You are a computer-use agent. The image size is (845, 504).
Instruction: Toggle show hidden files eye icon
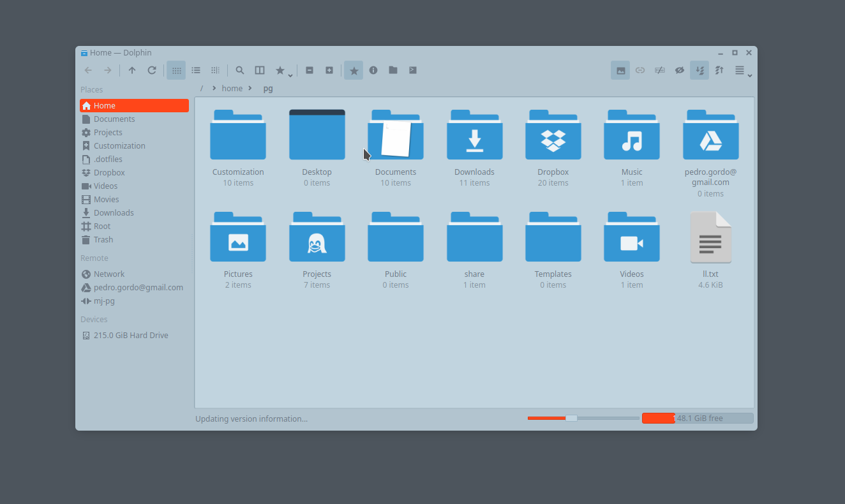pos(680,70)
